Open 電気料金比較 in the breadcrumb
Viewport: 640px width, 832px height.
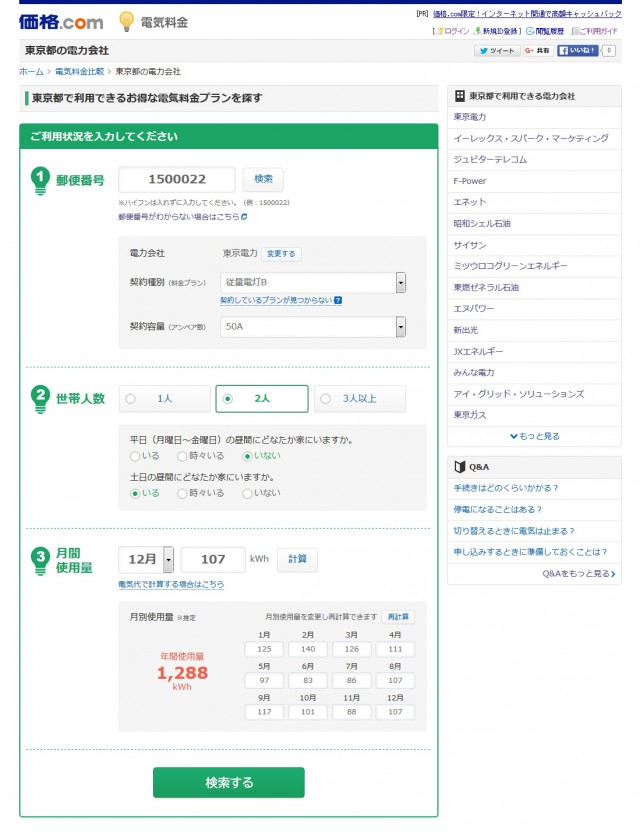coord(80,72)
